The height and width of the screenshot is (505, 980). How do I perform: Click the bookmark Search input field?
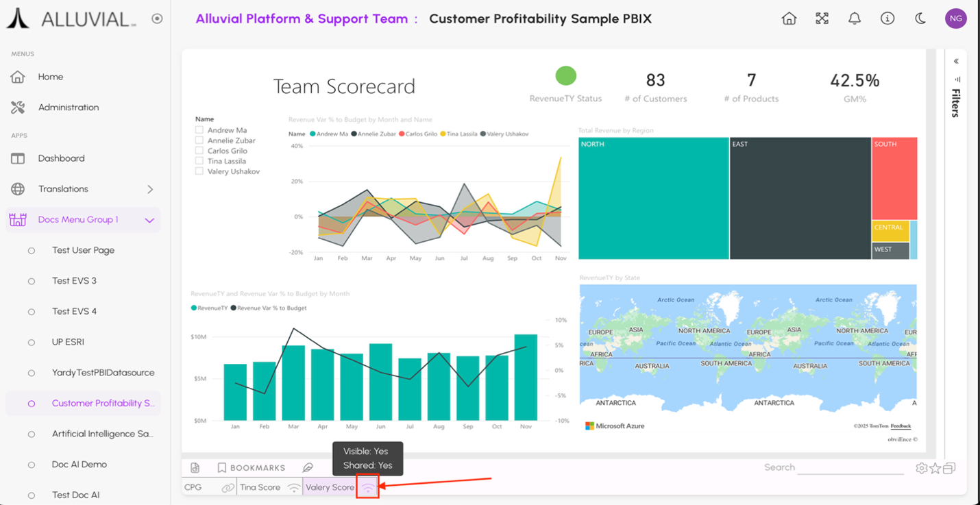click(x=850, y=468)
